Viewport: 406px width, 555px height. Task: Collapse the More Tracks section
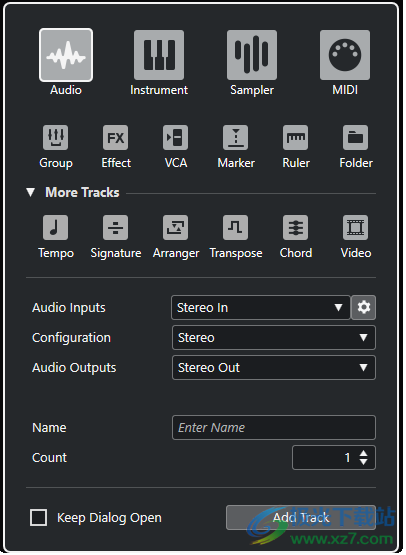click(x=30, y=192)
